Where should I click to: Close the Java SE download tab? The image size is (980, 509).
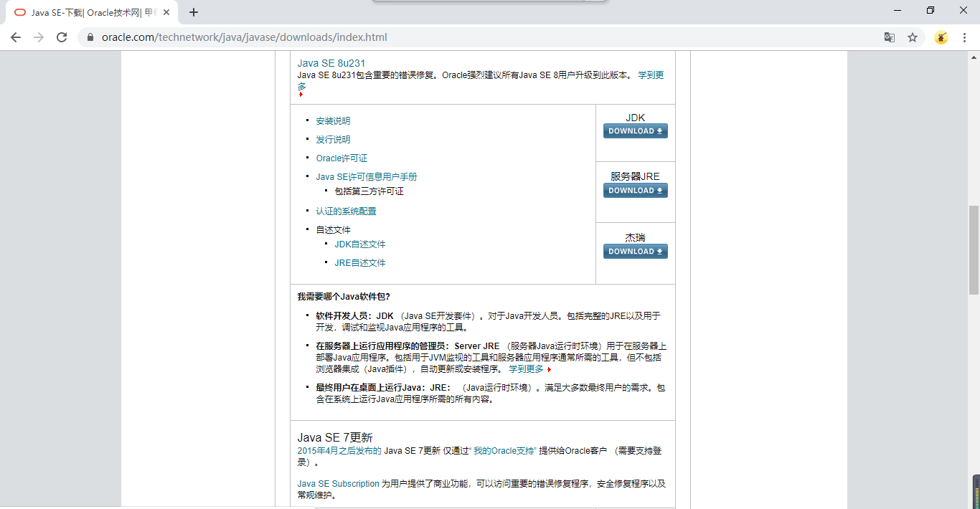pyautogui.click(x=166, y=12)
